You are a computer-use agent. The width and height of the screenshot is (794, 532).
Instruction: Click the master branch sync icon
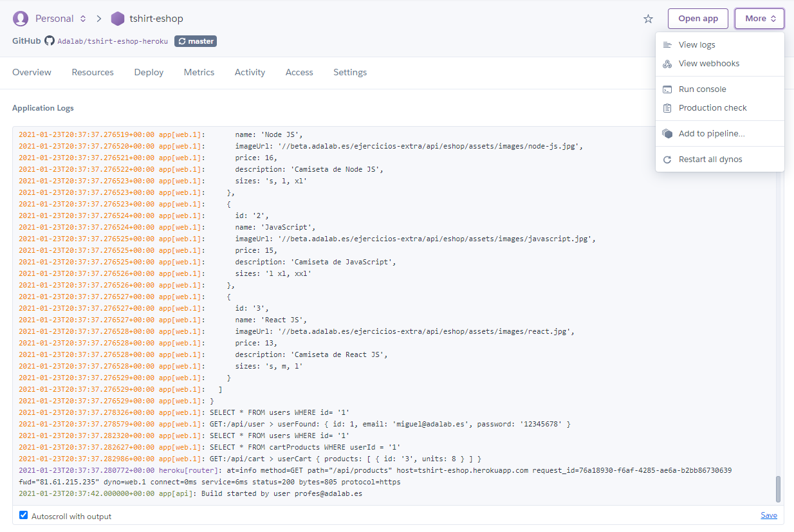pyautogui.click(x=182, y=41)
